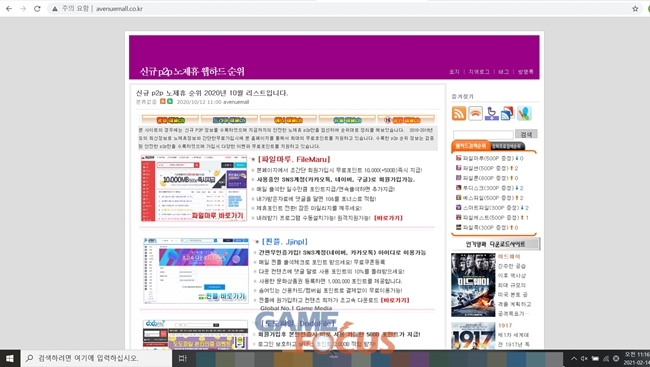650x367 pixels.
Task: Click the Windows taskbar search box
Action: pyautogui.click(x=96, y=358)
